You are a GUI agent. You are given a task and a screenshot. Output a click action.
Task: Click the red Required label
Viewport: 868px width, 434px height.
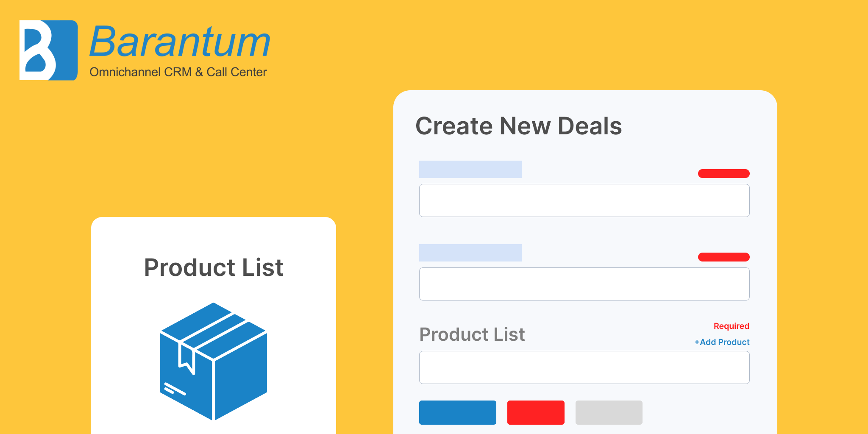[x=732, y=326]
